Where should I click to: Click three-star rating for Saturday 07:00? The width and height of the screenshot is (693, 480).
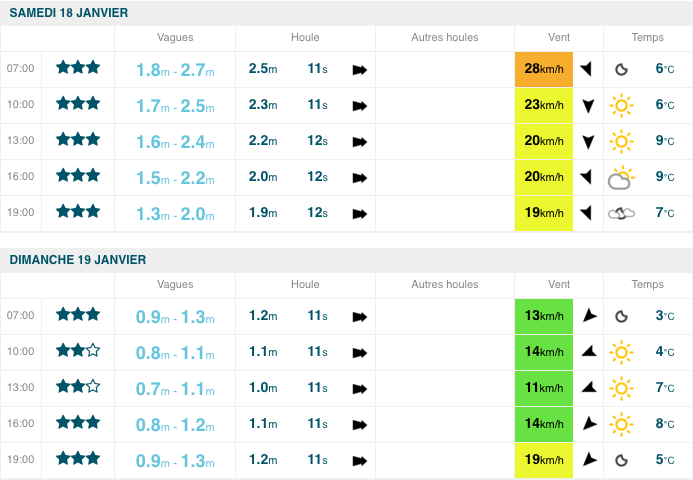[78, 68]
